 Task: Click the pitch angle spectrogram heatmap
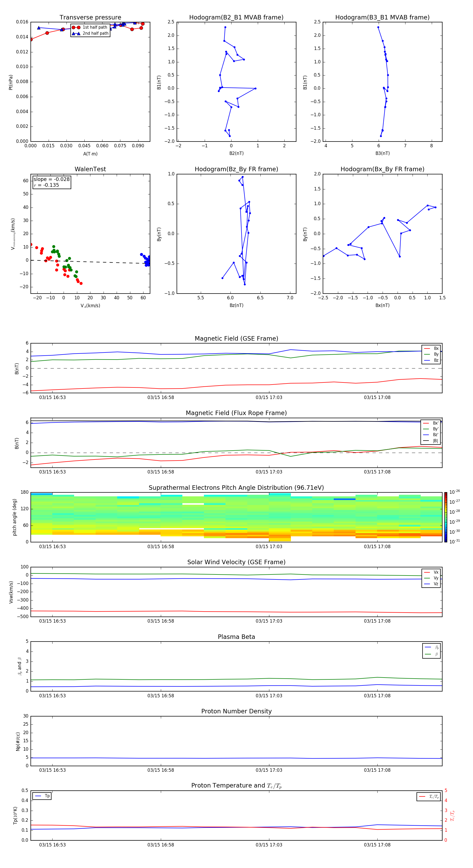[x=236, y=517]
